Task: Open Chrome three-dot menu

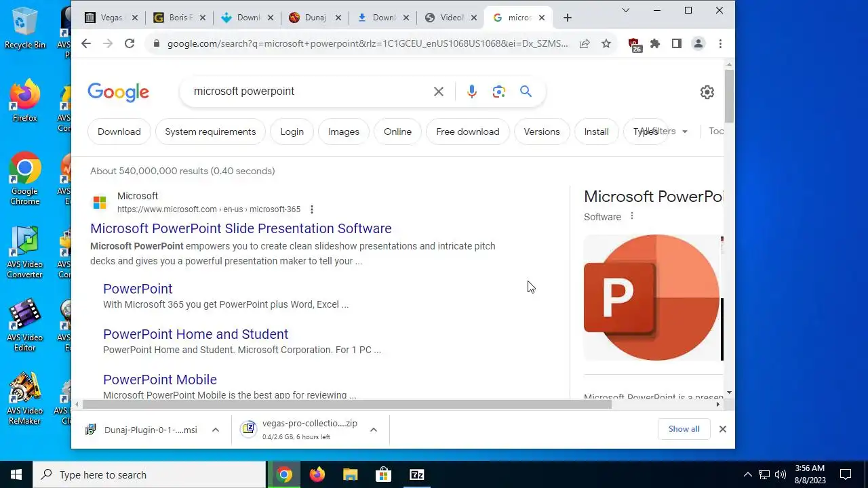Action: [720, 43]
